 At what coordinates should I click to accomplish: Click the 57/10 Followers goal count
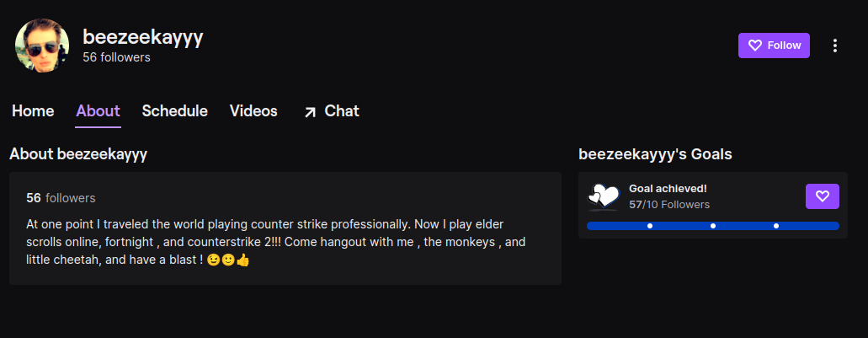669,205
